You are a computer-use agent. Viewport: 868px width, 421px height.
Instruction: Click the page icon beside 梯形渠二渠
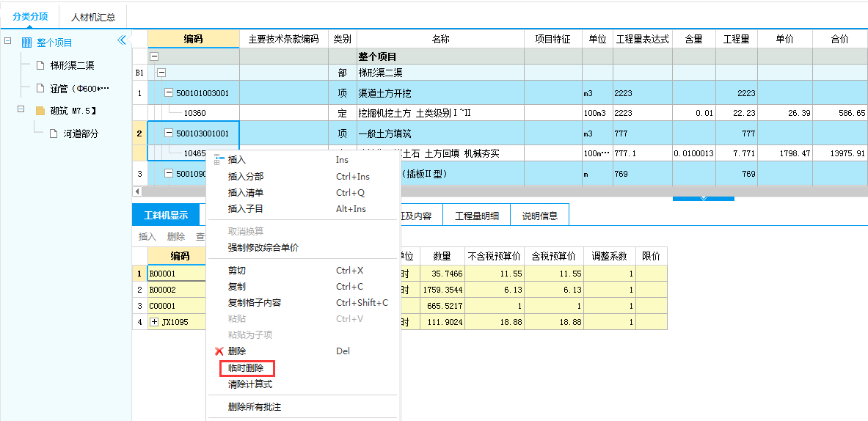pos(41,65)
